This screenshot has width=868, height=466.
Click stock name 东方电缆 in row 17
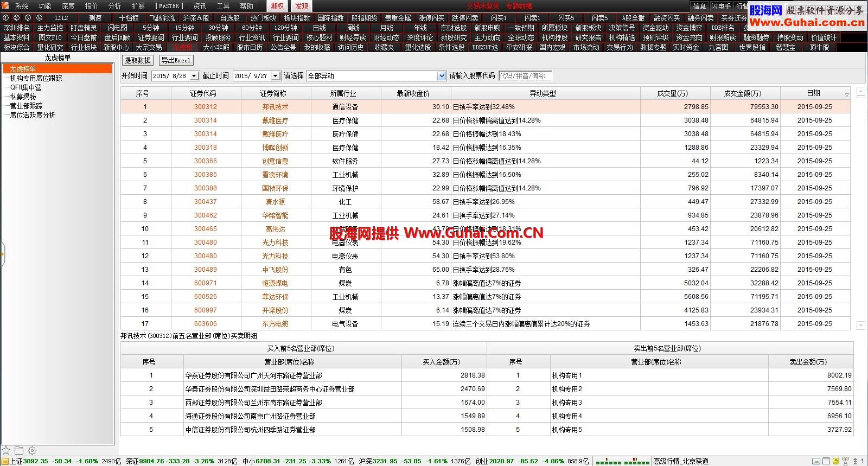[x=275, y=324]
